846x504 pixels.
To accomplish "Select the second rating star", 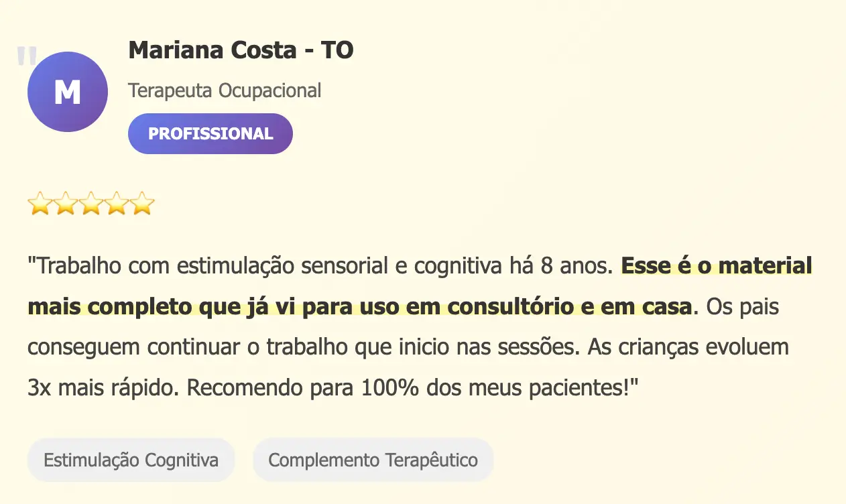I will [65, 203].
